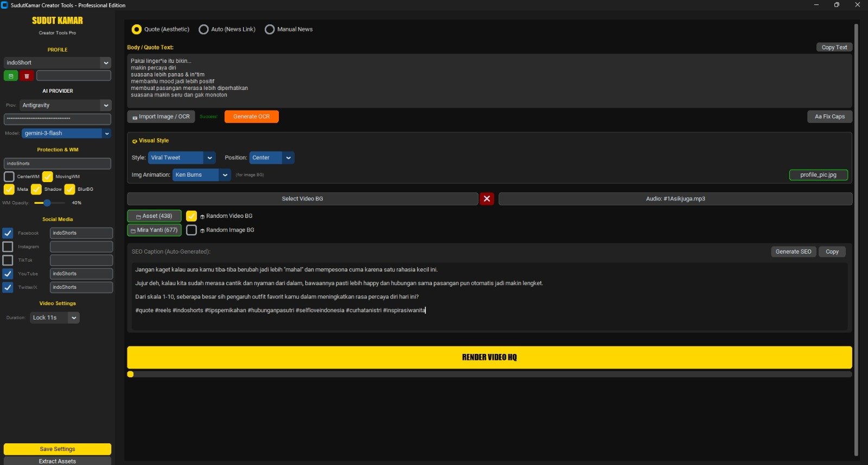Click the SudutKamar app icon in title bar

[5, 5]
